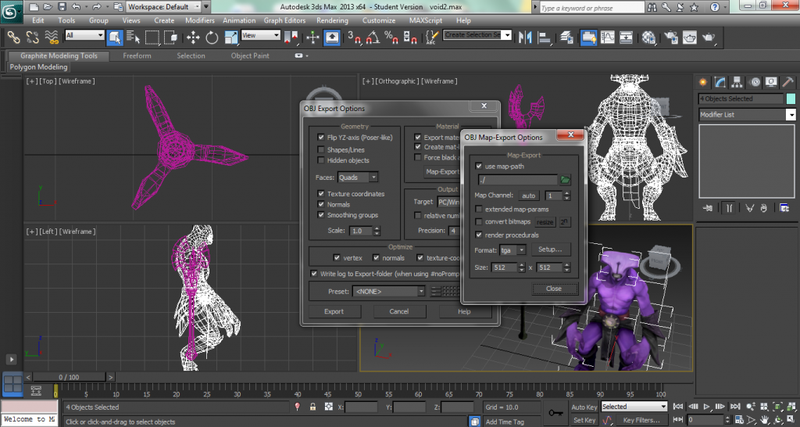
Task: Open the Rendering menu
Action: pyautogui.click(x=332, y=20)
